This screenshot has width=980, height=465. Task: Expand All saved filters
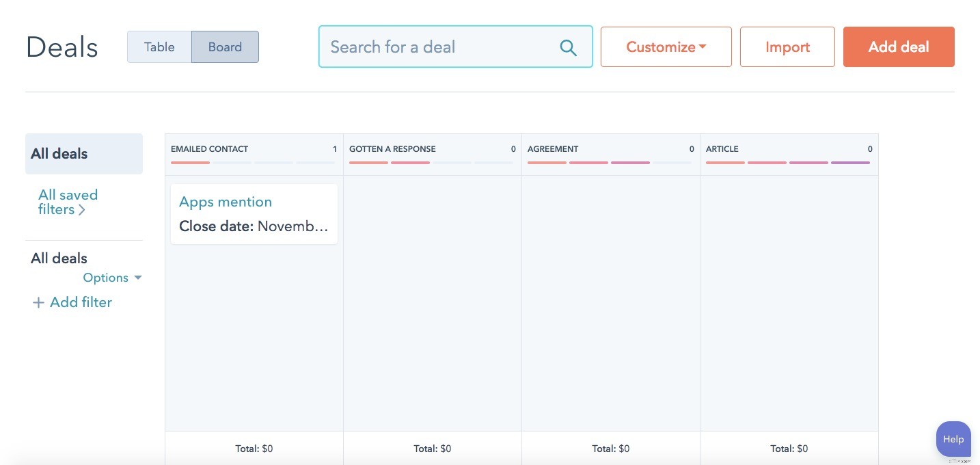(x=68, y=202)
